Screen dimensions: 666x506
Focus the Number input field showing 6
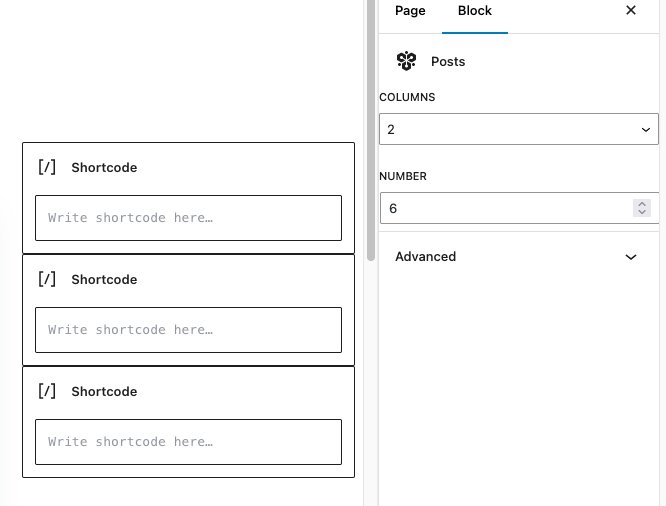tap(505, 208)
